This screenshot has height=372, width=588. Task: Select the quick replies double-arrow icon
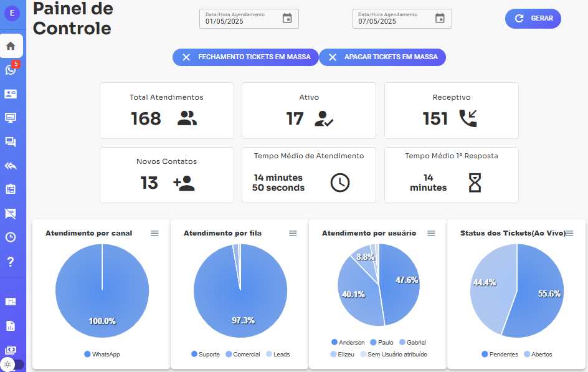12,166
